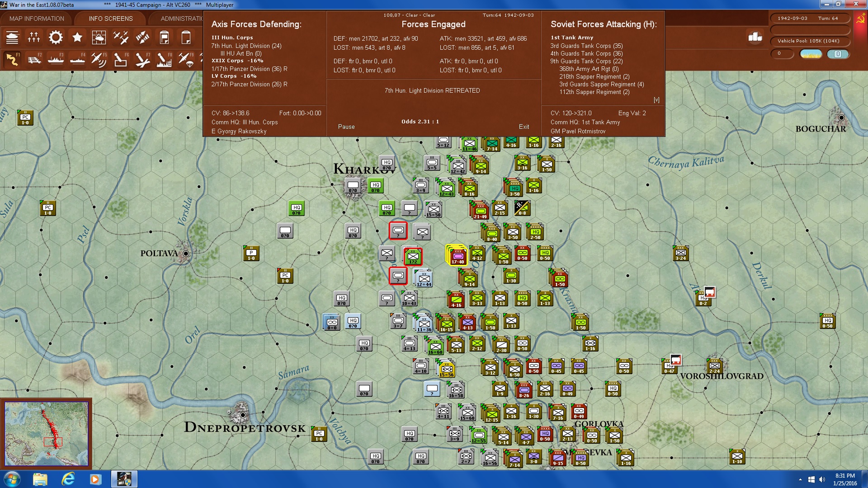
Task: Select F8 bomb city mode
Action: pyautogui.click(x=164, y=59)
